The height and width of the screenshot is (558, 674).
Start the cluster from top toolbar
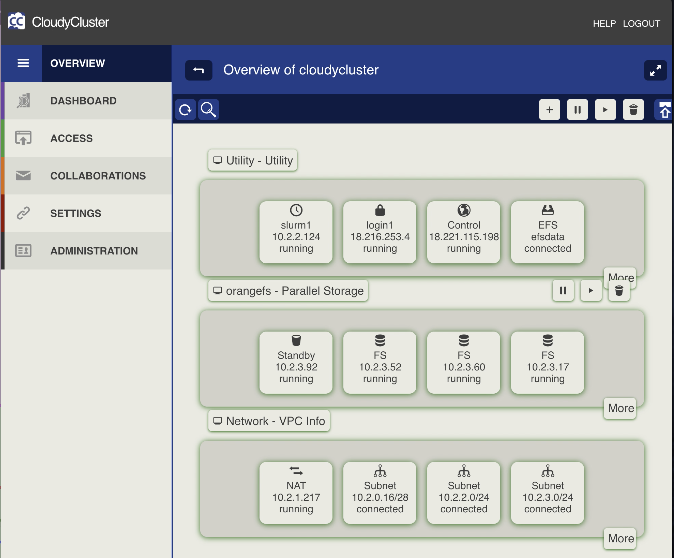tap(605, 110)
